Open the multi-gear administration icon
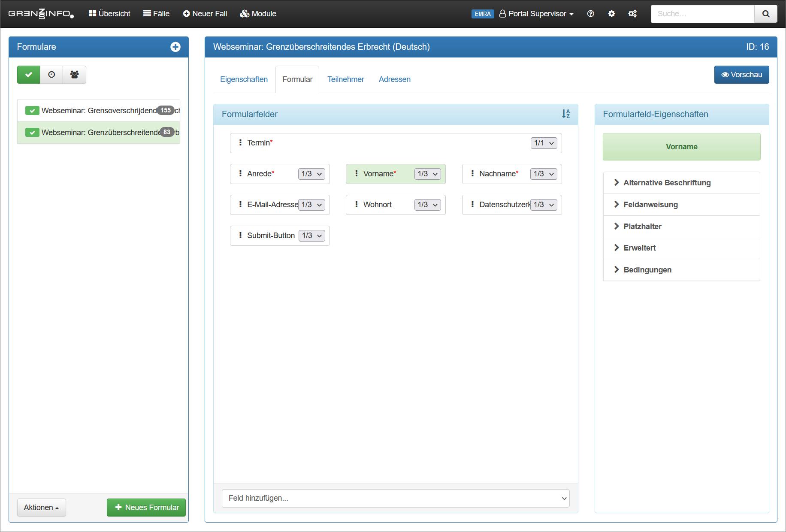Viewport: 786px width, 532px height. (632, 14)
